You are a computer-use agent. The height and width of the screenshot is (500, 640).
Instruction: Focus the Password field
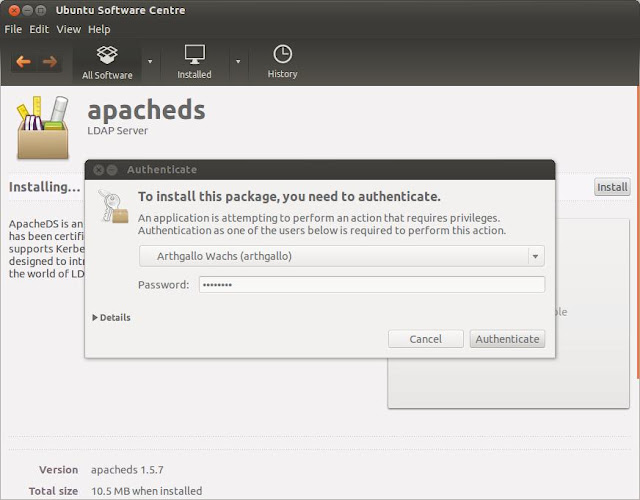[x=372, y=284]
